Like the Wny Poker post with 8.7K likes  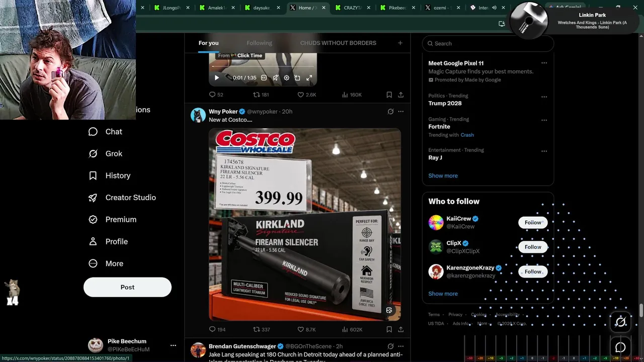pyautogui.click(x=306, y=329)
